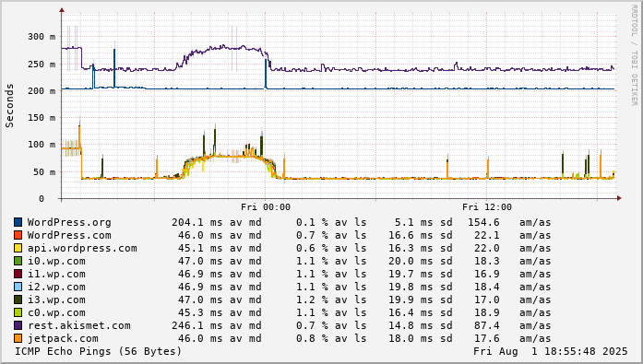Select the WordPress.com legend label

pyautogui.click(x=69, y=235)
